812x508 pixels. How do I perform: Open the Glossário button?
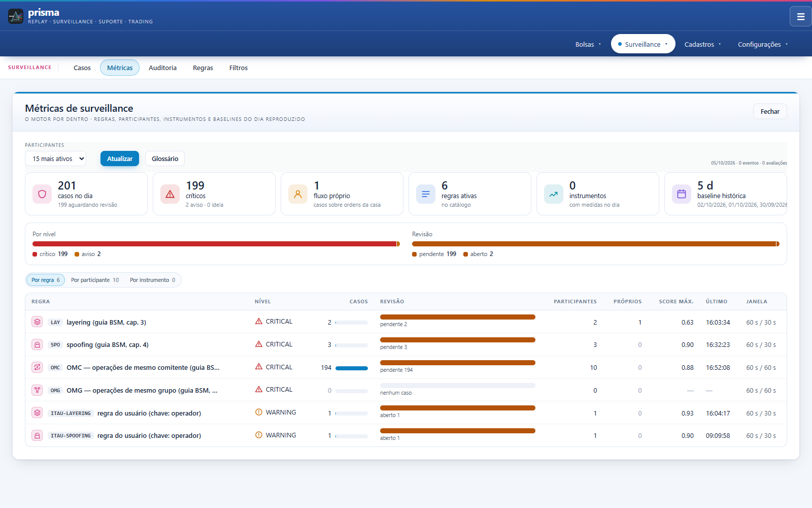tap(165, 158)
